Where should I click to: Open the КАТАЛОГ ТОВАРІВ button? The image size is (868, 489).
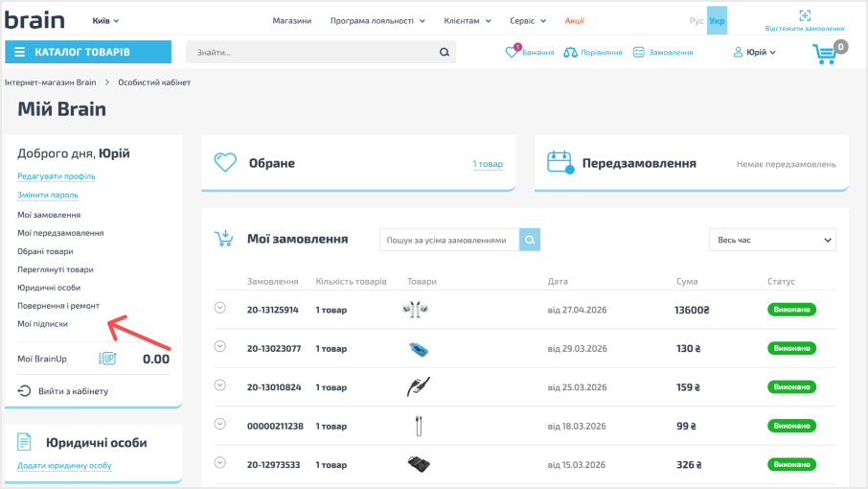88,52
